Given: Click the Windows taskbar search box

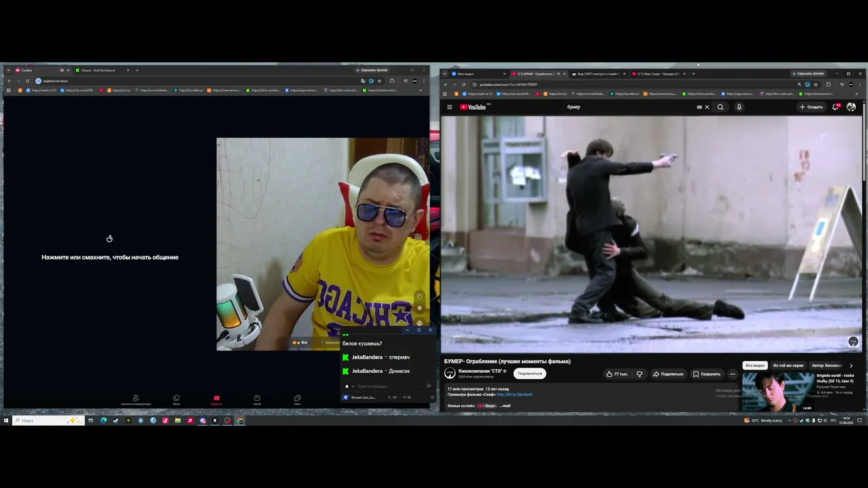Looking at the screenshot, I should tap(47, 420).
